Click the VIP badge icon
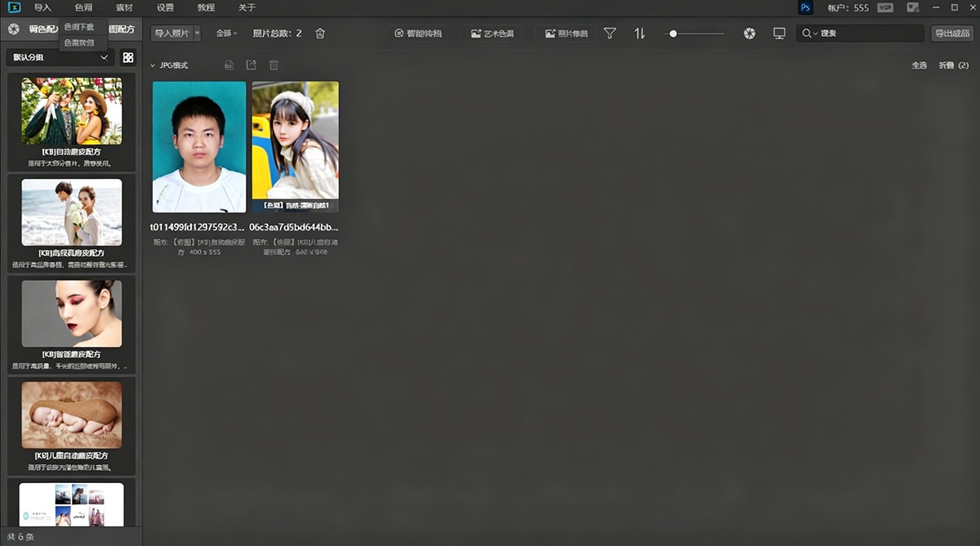The height and width of the screenshot is (546, 980). coord(885,7)
